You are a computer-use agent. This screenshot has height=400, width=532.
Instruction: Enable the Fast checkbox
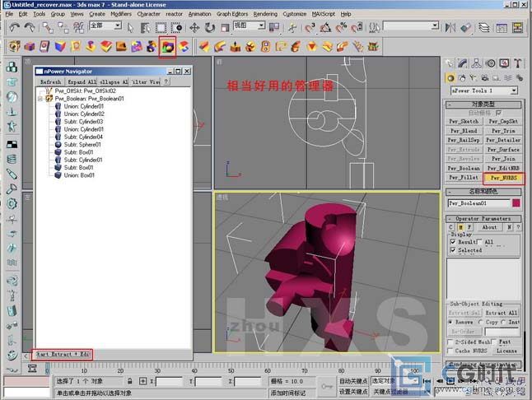pos(494,342)
